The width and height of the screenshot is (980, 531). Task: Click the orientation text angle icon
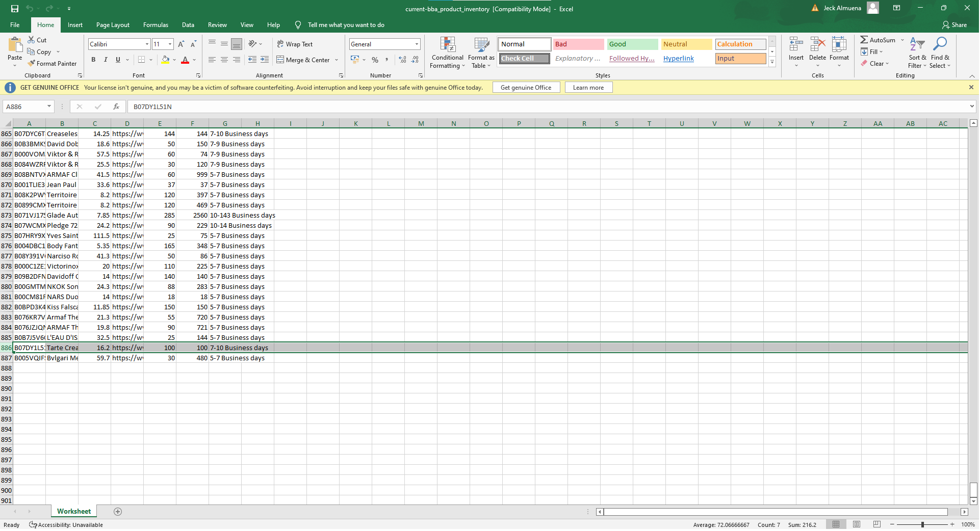252,44
